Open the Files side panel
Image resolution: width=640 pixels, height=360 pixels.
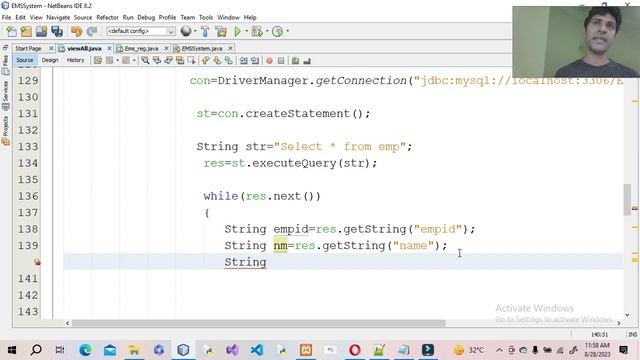(x=5, y=64)
